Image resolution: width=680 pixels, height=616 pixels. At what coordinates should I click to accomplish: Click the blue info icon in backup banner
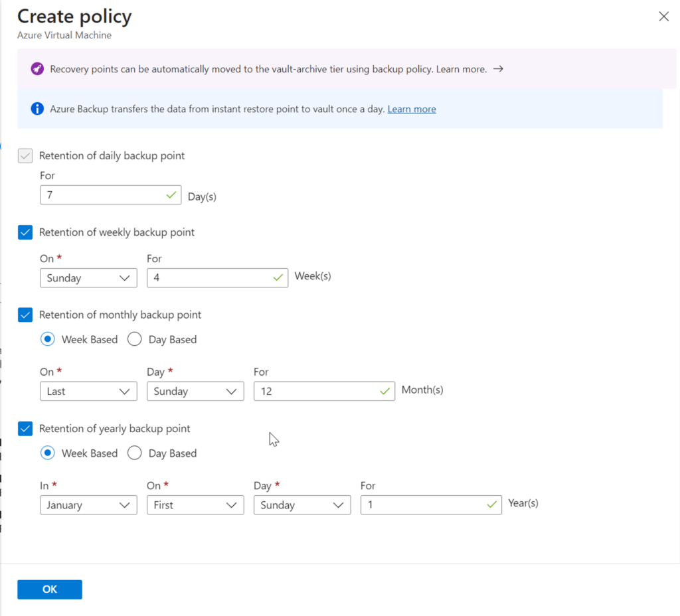coord(37,109)
